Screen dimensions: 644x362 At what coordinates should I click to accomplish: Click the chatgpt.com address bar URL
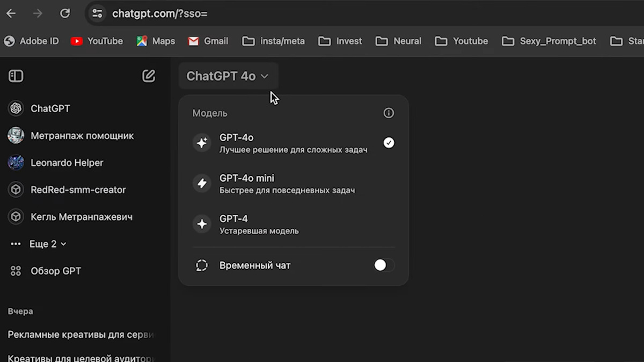click(x=159, y=13)
